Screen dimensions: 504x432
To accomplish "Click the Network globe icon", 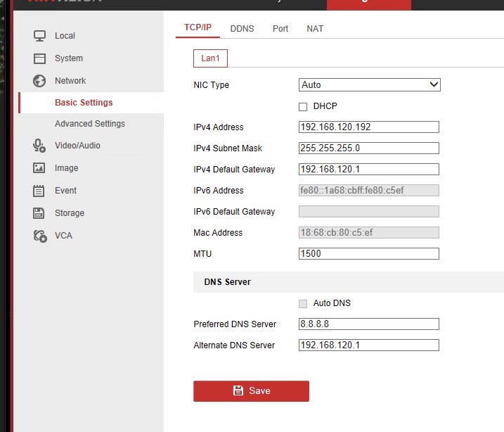I will click(40, 81).
